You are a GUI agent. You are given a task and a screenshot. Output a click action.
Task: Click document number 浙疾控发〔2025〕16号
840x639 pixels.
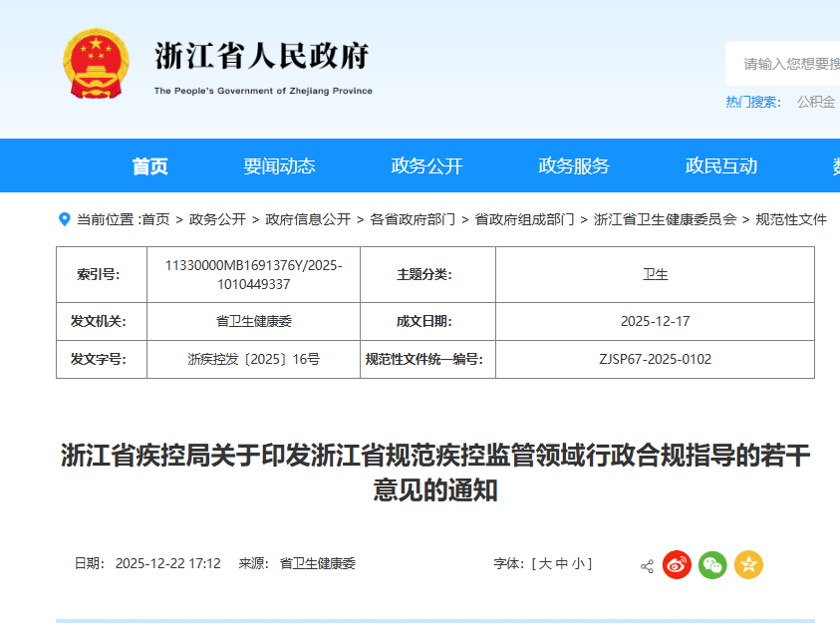point(253,359)
